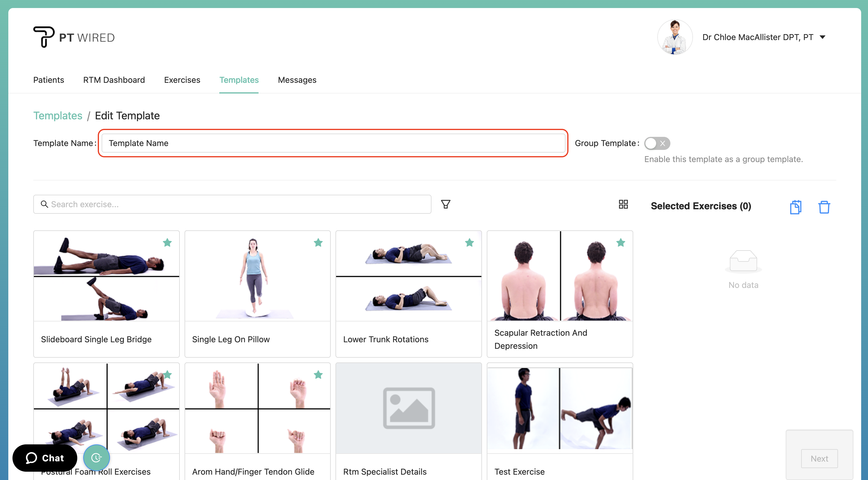The height and width of the screenshot is (480, 868).
Task: Switch to grid view layout
Action: tap(623, 204)
